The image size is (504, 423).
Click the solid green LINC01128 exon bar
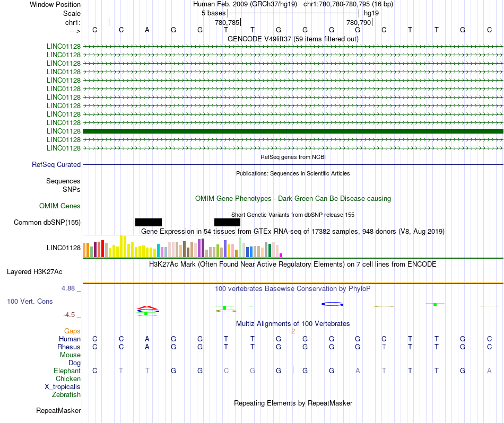[293, 131]
